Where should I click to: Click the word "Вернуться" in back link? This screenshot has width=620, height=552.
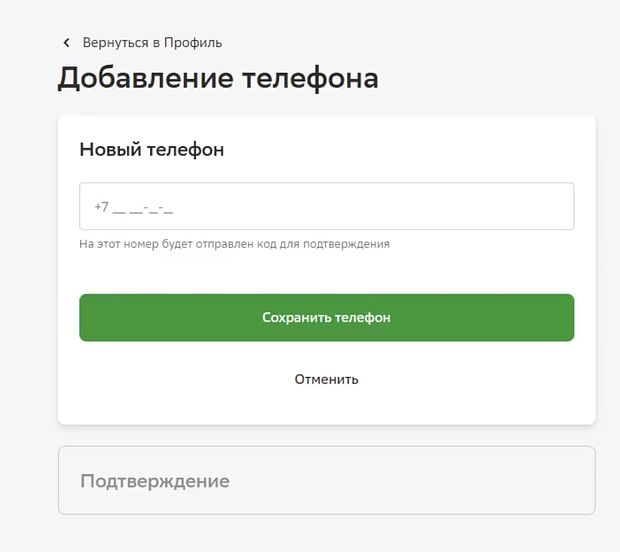click(115, 43)
